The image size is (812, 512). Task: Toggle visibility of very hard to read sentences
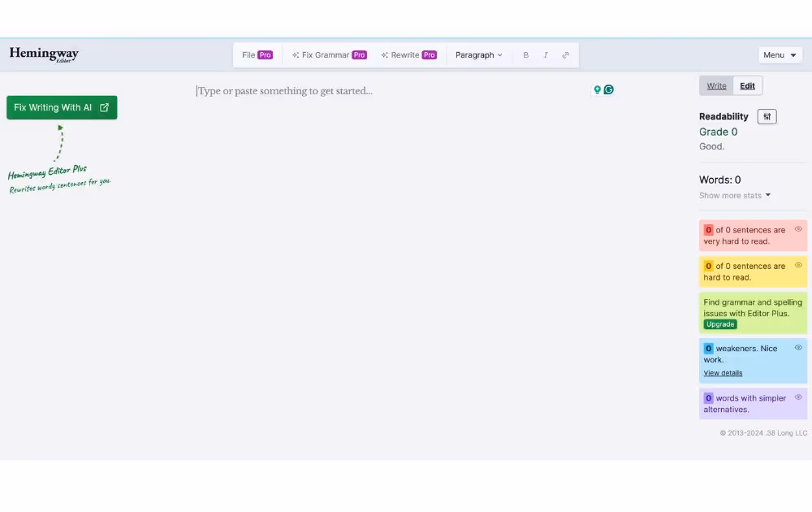(798, 229)
